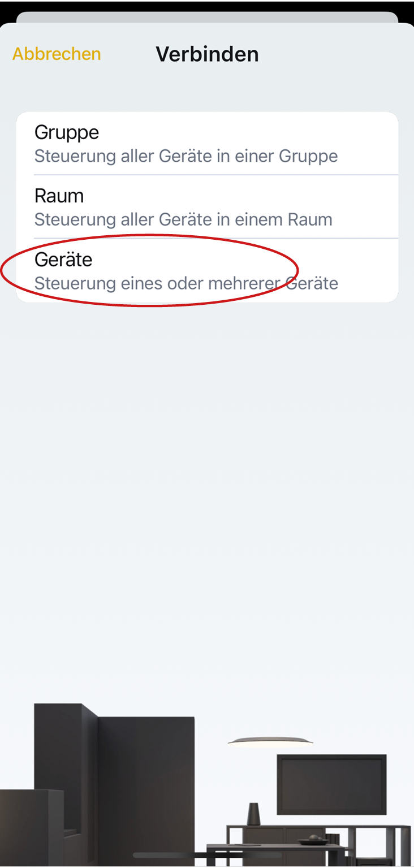The width and height of the screenshot is (414, 868).
Task: Tap the background sheet behind the dialog
Action: click(207, 16)
